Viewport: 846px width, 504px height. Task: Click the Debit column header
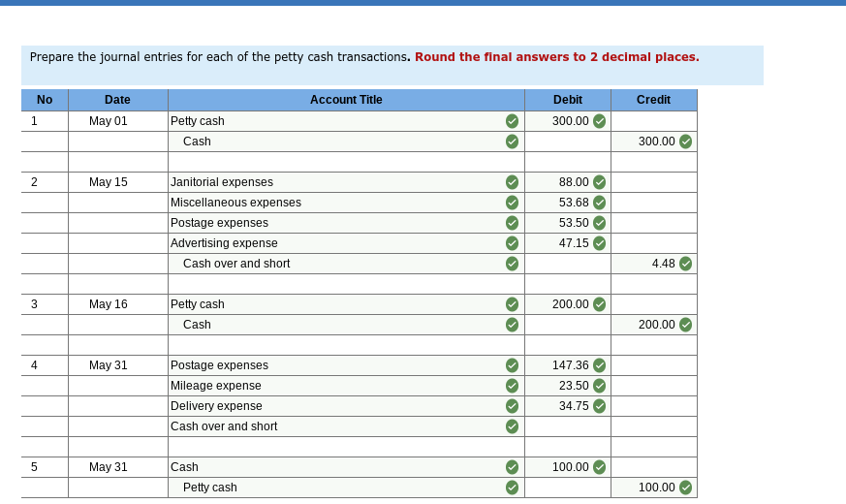point(568,100)
